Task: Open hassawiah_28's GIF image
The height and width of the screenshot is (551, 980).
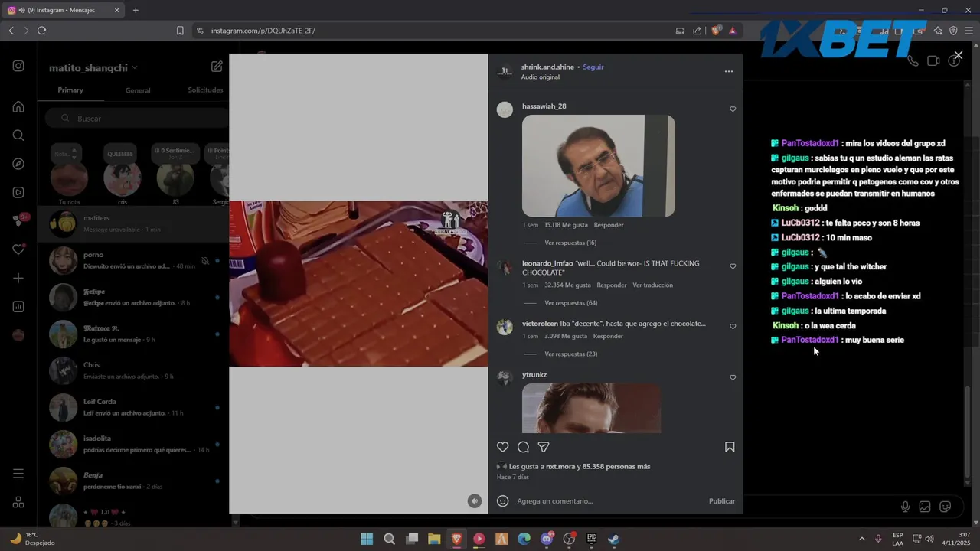Action: [x=599, y=166]
